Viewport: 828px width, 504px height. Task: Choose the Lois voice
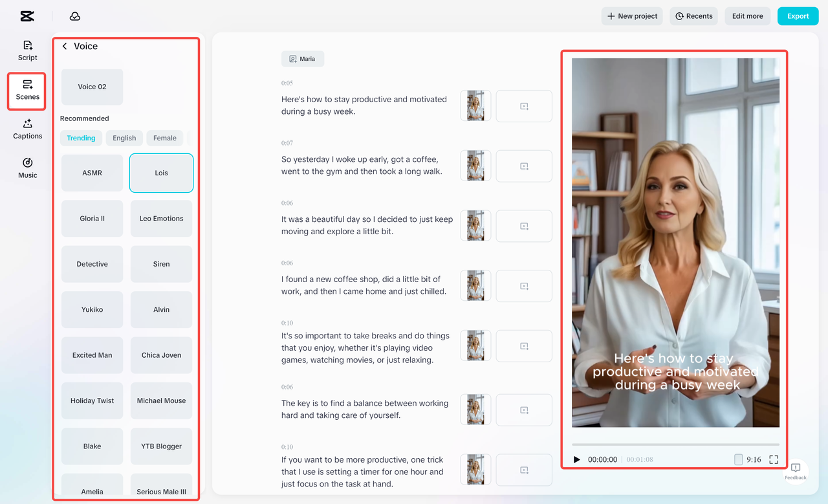161,173
